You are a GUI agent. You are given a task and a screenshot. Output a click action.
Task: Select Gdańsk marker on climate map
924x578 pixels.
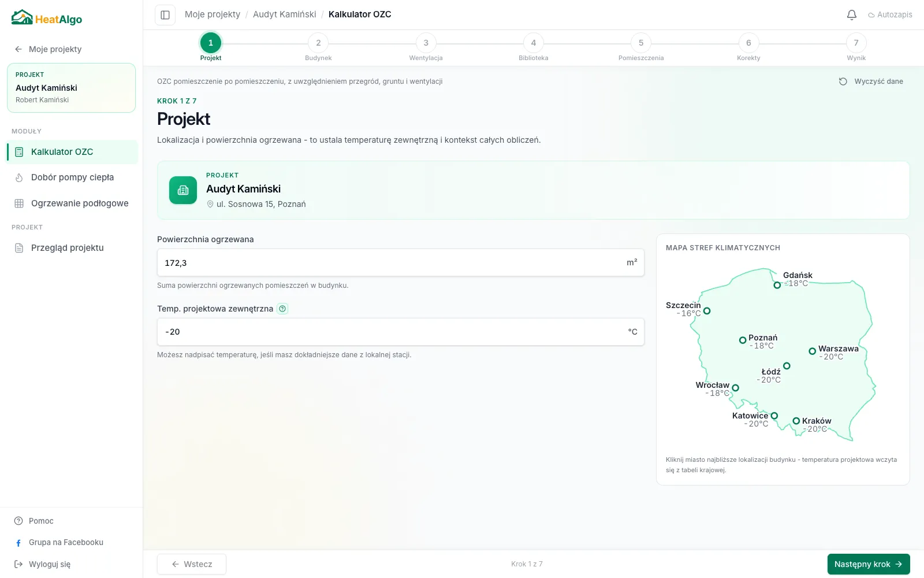777,285
